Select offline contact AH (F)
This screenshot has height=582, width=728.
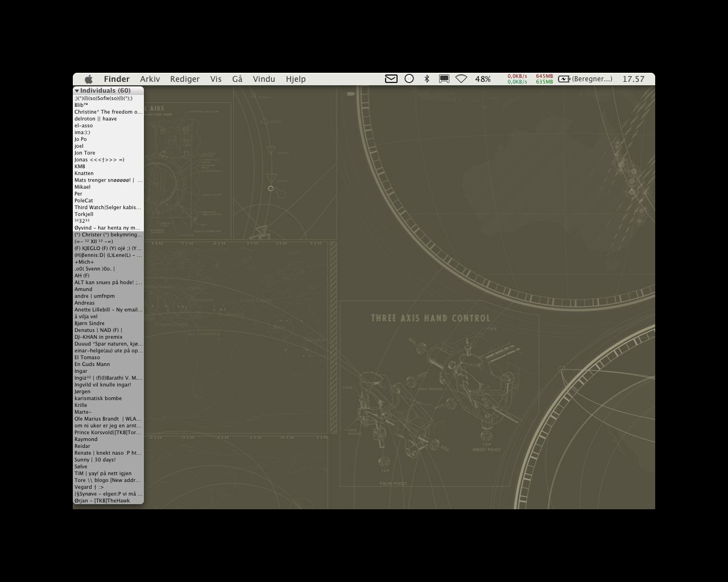point(108,276)
